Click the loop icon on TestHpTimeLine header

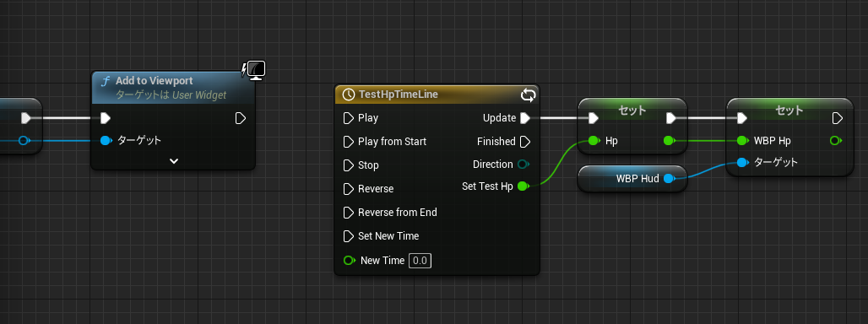[528, 95]
